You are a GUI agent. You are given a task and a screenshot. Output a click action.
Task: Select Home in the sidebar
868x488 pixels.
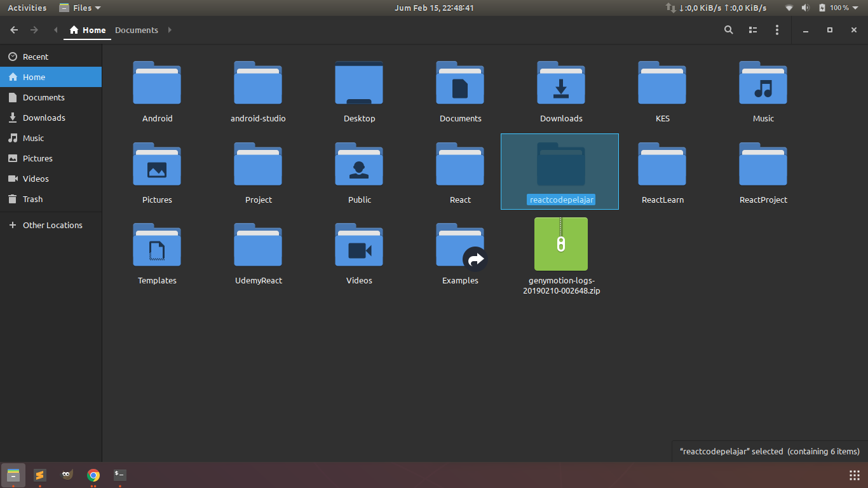coord(51,77)
